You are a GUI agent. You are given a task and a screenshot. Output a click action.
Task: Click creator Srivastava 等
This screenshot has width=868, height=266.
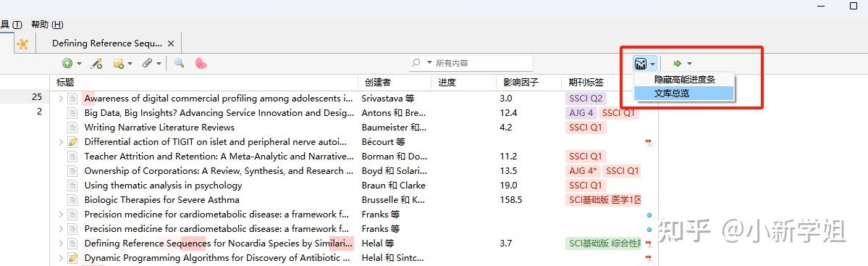coord(387,99)
